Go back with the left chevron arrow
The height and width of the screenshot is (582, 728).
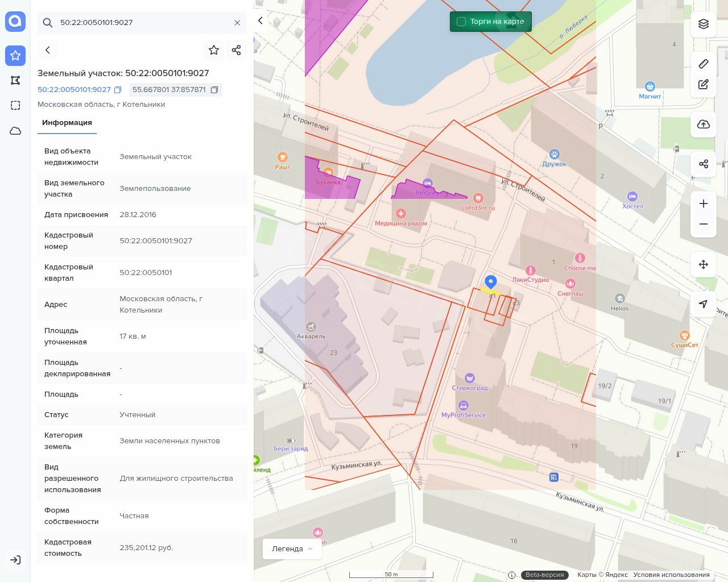tap(48, 50)
